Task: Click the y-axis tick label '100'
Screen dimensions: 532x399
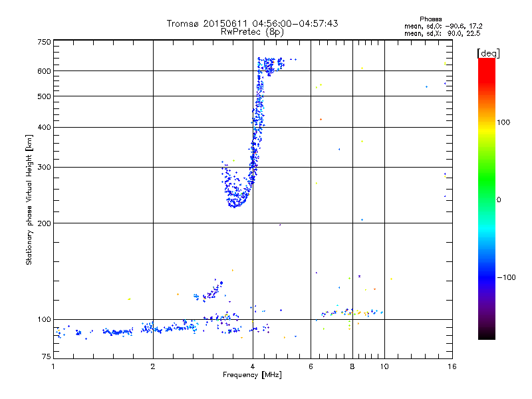Action: (x=45, y=320)
